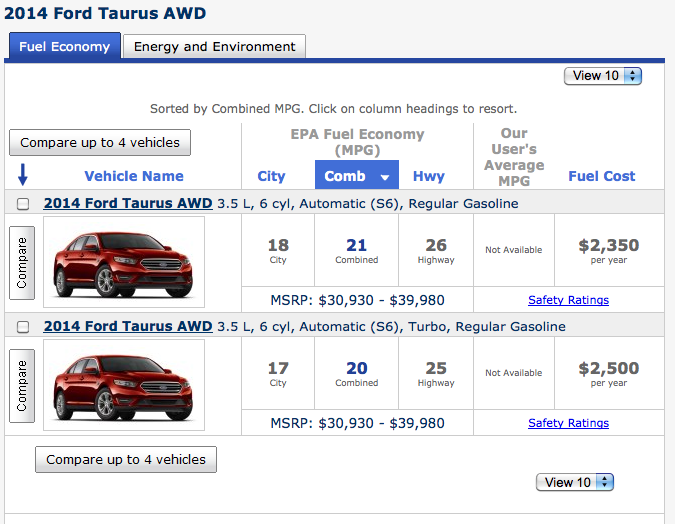The image size is (675, 524).
Task: Open the Turbo 2014 Ford Taurus AWD link
Action: point(128,326)
